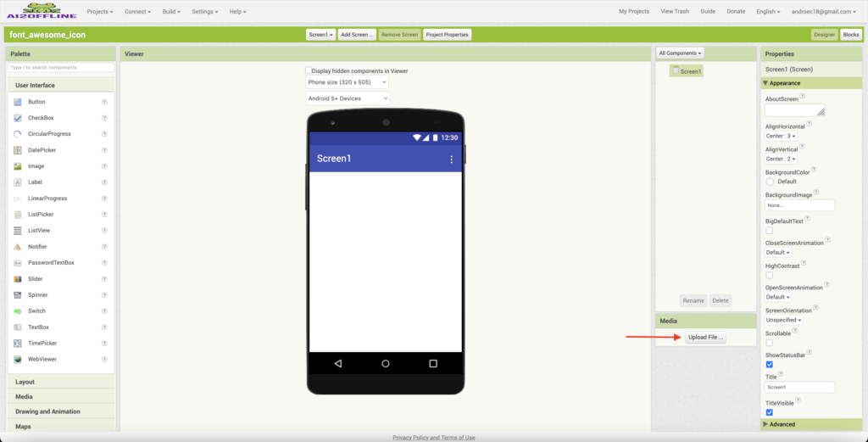This screenshot has width=868, height=442.
Task: Uncheck the TitleVisible checkbox
Action: click(769, 412)
